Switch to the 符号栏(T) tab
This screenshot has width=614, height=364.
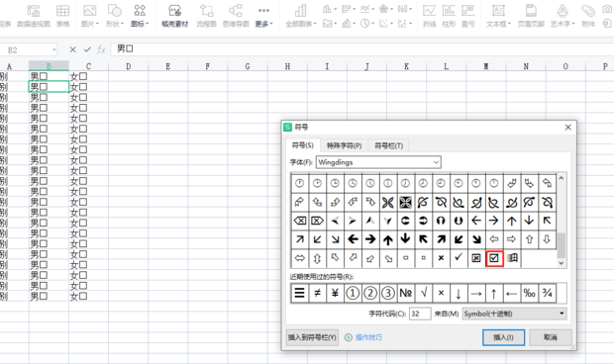[389, 145]
